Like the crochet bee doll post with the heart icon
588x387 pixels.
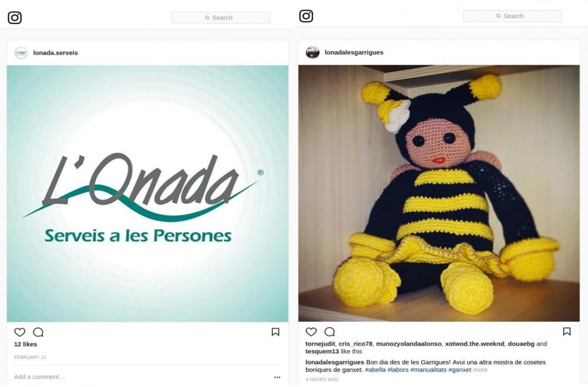311,332
